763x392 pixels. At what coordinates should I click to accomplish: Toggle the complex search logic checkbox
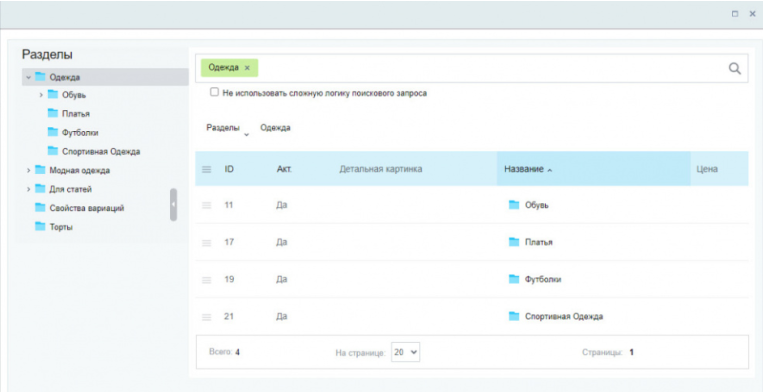(x=214, y=92)
